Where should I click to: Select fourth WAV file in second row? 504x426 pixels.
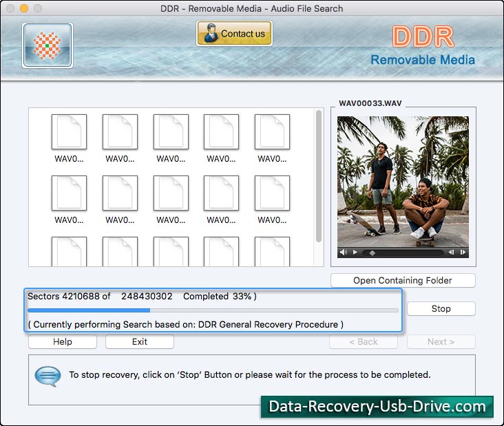(221, 200)
